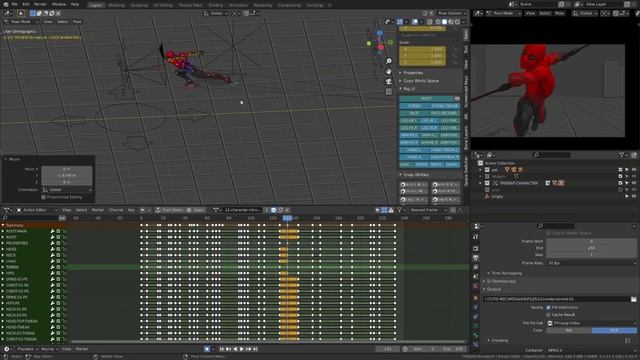
Task: Click outliner filter funnel icon
Action: click(622, 155)
